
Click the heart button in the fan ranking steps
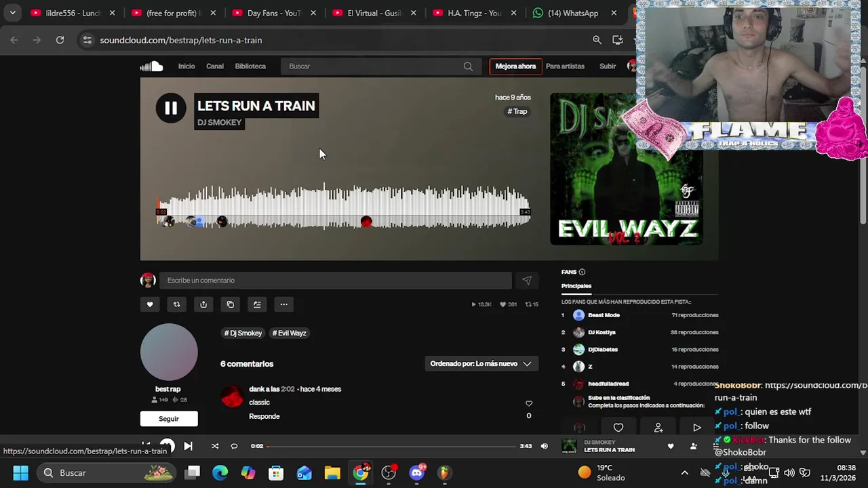(618, 428)
